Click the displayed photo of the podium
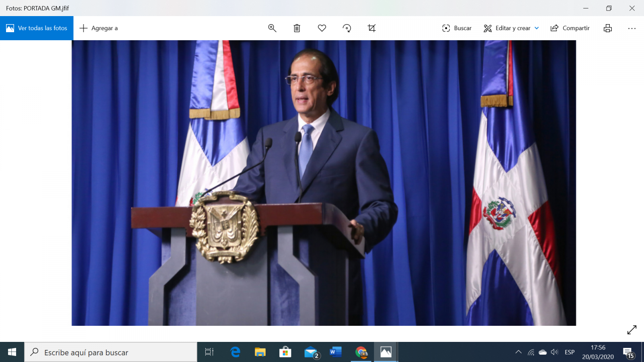Image resolution: width=644 pixels, height=362 pixels. pos(324,183)
